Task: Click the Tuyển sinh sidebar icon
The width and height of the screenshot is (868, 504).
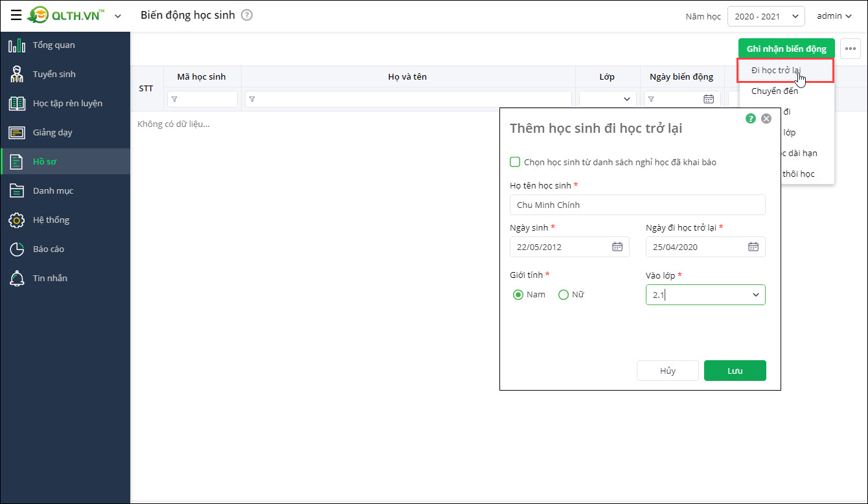Action: click(x=17, y=74)
